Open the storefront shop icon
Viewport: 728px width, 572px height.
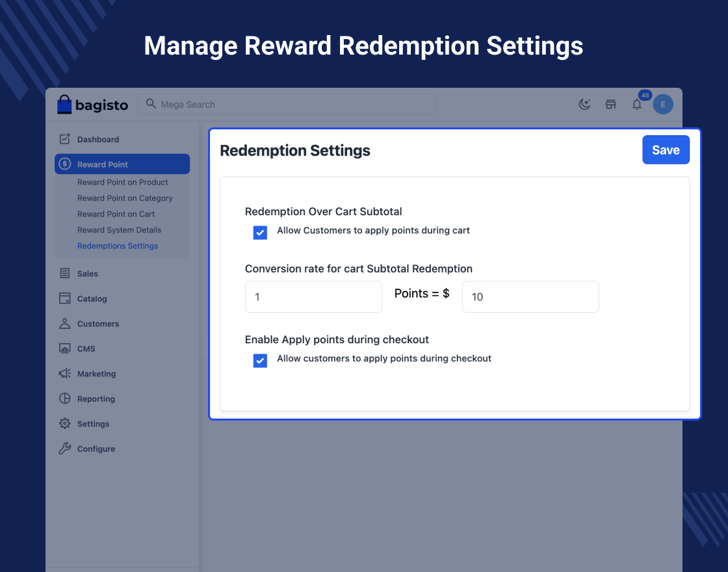pyautogui.click(x=610, y=105)
